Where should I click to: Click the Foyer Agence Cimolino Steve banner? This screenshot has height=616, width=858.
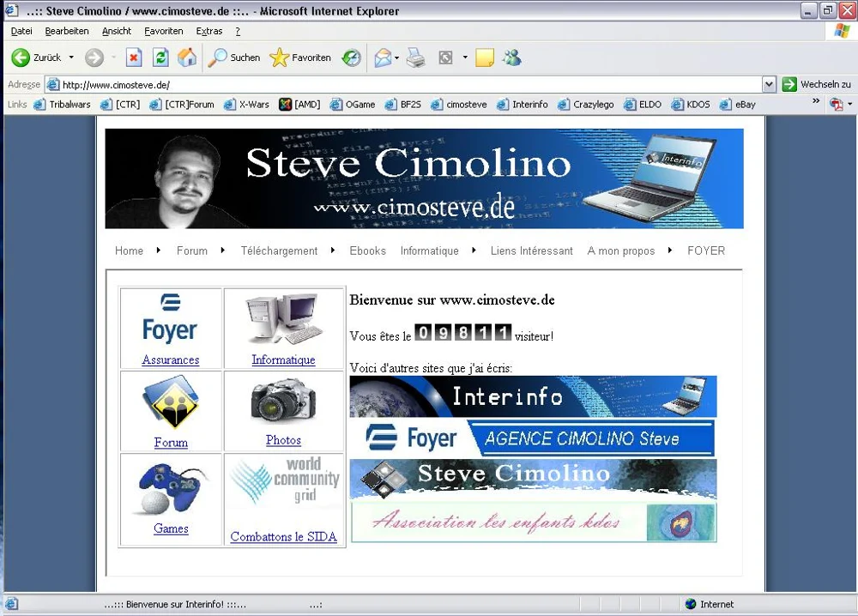tap(533, 438)
